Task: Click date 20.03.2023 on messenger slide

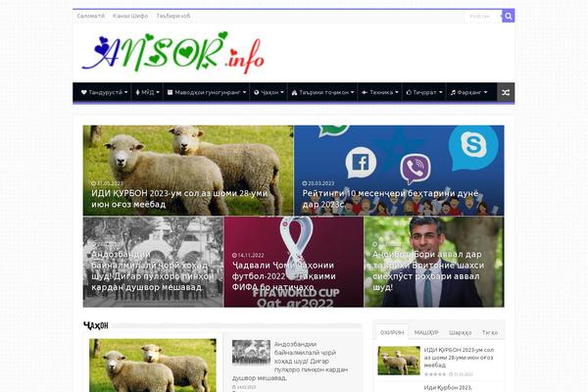Action: coord(318,183)
